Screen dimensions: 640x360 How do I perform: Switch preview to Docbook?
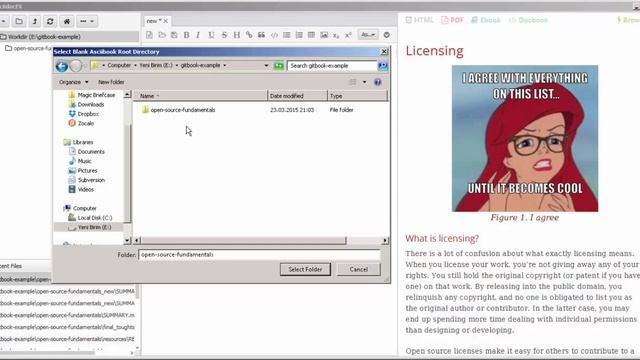pyautogui.click(x=528, y=20)
